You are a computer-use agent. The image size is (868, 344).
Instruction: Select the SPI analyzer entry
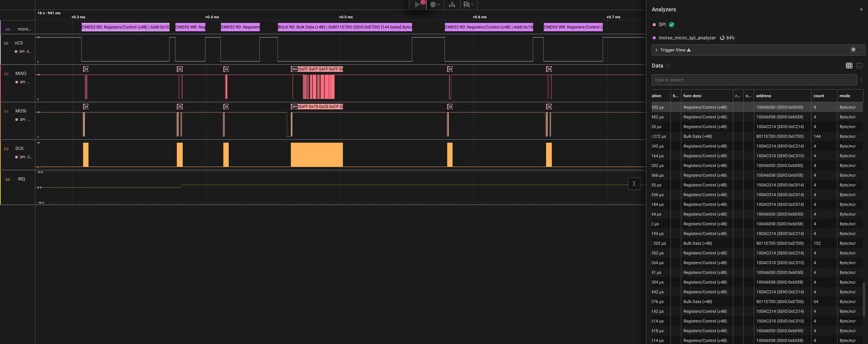tap(662, 25)
